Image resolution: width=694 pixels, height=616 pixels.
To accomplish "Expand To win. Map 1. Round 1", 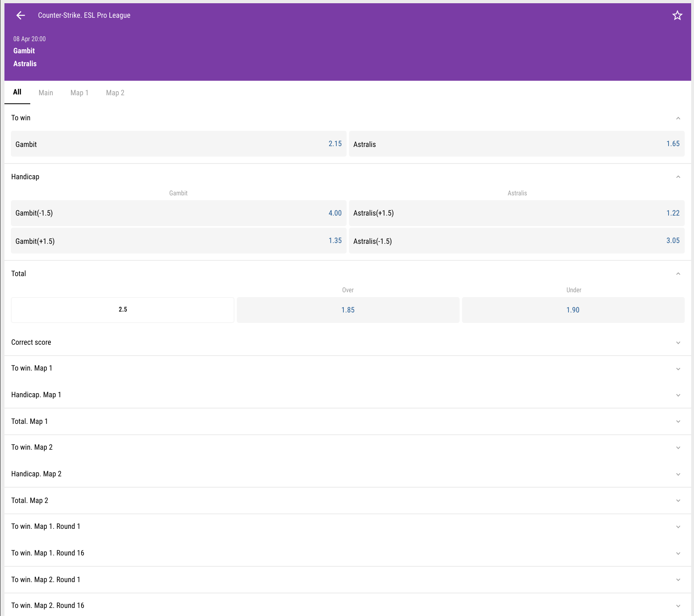I will 347,526.
